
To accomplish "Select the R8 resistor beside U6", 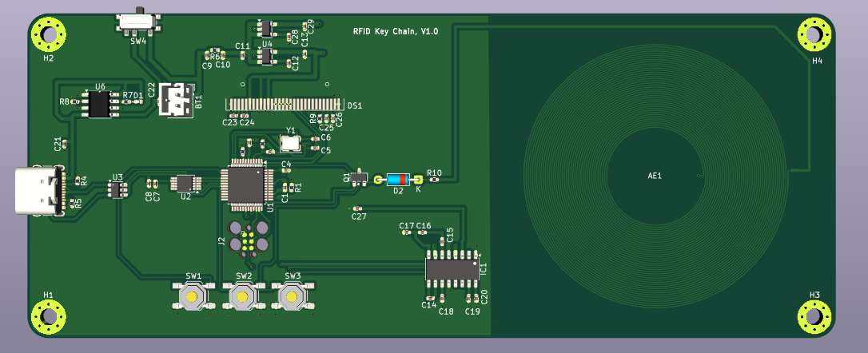I will (x=75, y=101).
